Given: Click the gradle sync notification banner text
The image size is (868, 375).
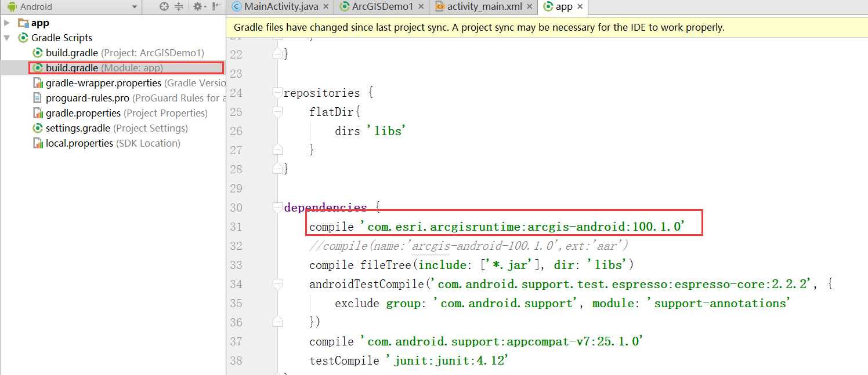Looking at the screenshot, I should 479,27.
